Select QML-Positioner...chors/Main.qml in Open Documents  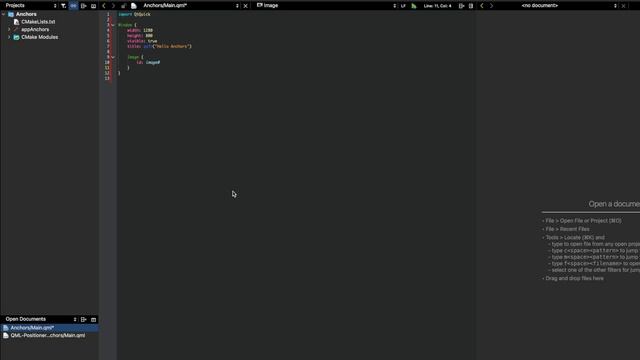pyautogui.click(x=49, y=336)
